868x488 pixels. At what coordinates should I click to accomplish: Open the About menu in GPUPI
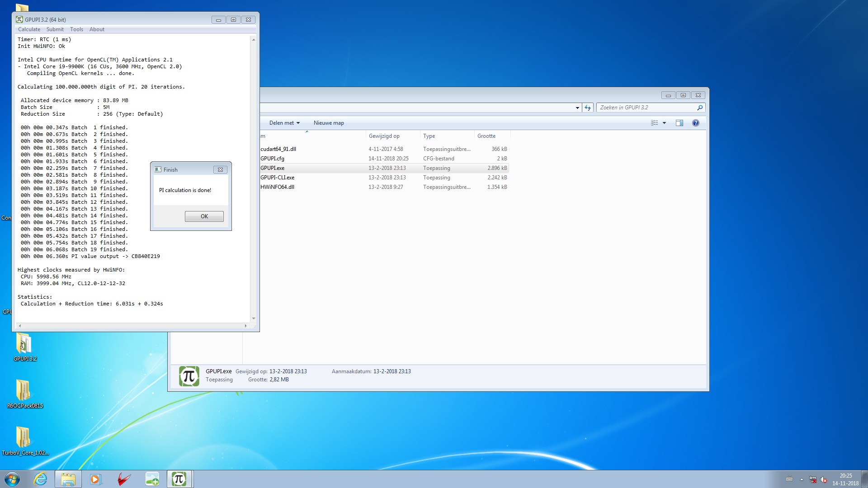coord(97,29)
